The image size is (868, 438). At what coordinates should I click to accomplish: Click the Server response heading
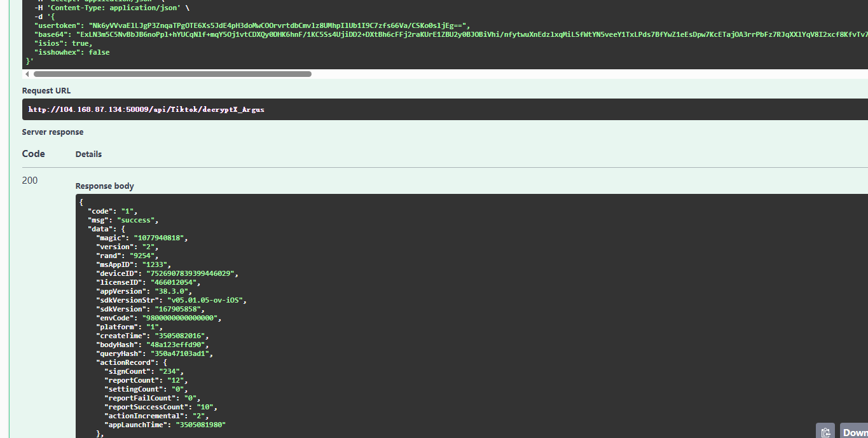pyautogui.click(x=53, y=132)
